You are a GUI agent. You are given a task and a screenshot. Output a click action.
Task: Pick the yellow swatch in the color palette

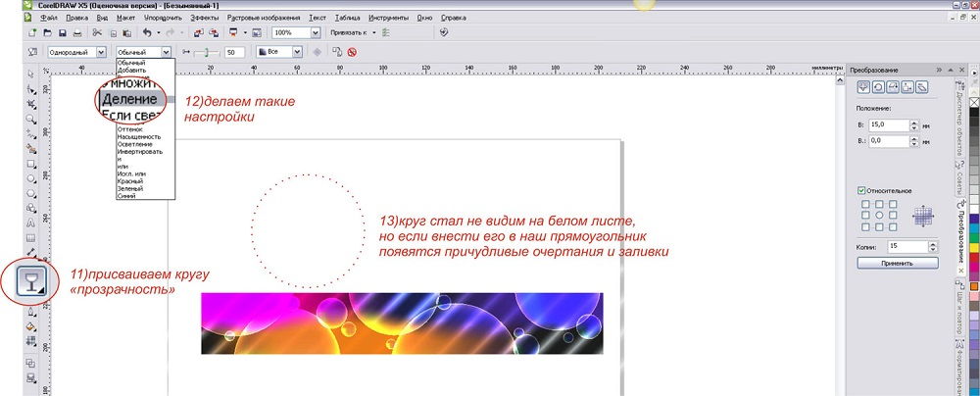pos(974,248)
